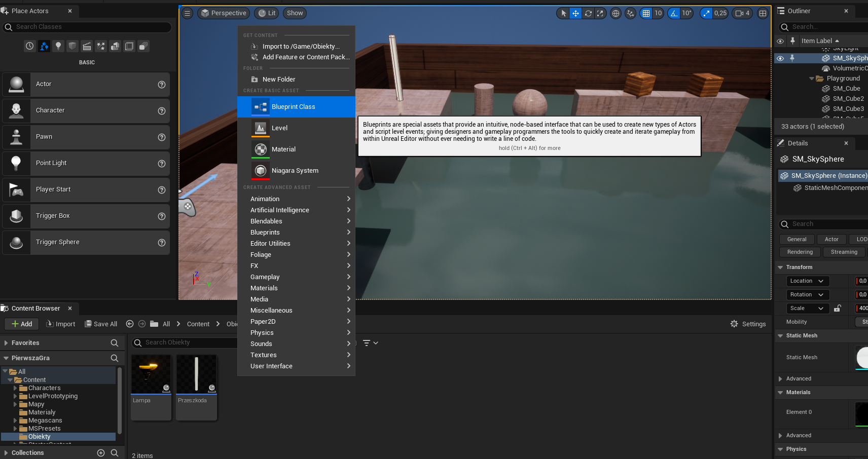
Task: Select the Rotate transform tool in viewport
Action: (588, 14)
